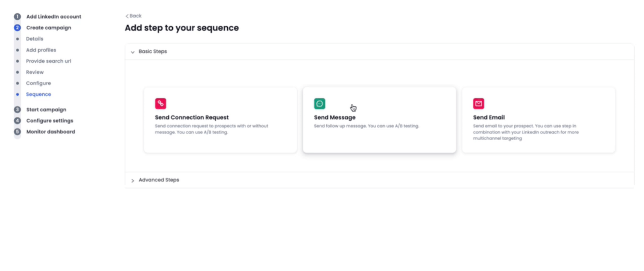Click the red Send Email envelope icon
The height and width of the screenshot is (271, 644).
479,104
